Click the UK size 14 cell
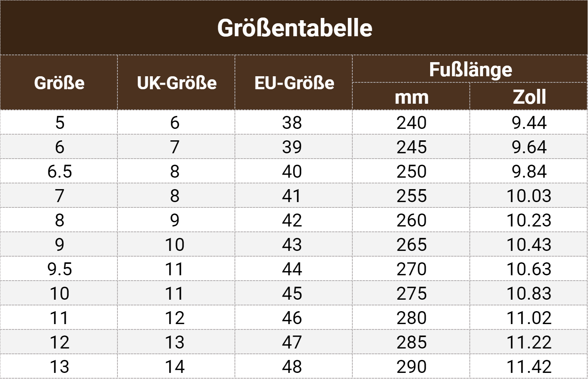This screenshot has width=588, height=379. (x=175, y=367)
